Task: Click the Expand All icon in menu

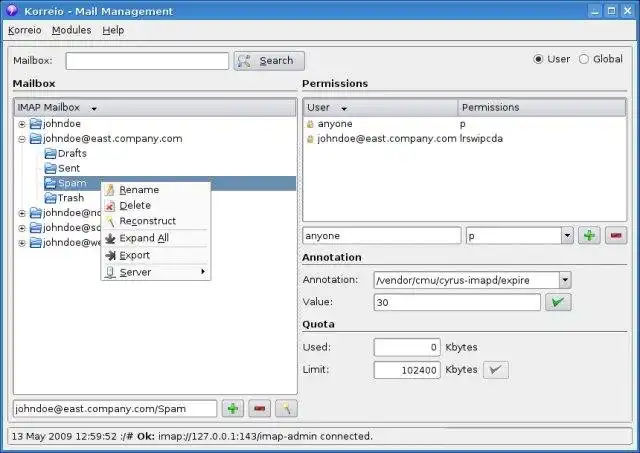Action: (110, 238)
